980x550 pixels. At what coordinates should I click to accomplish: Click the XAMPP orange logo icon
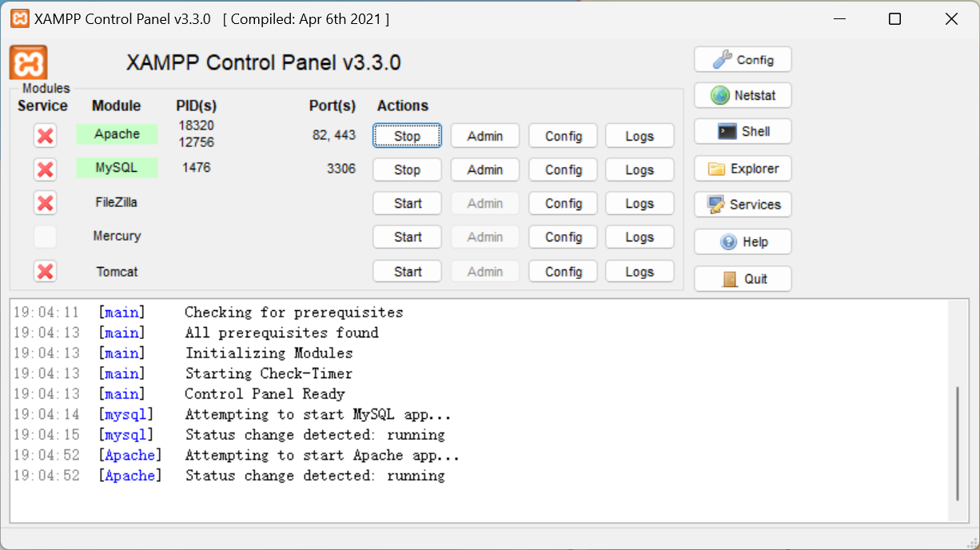[x=29, y=62]
